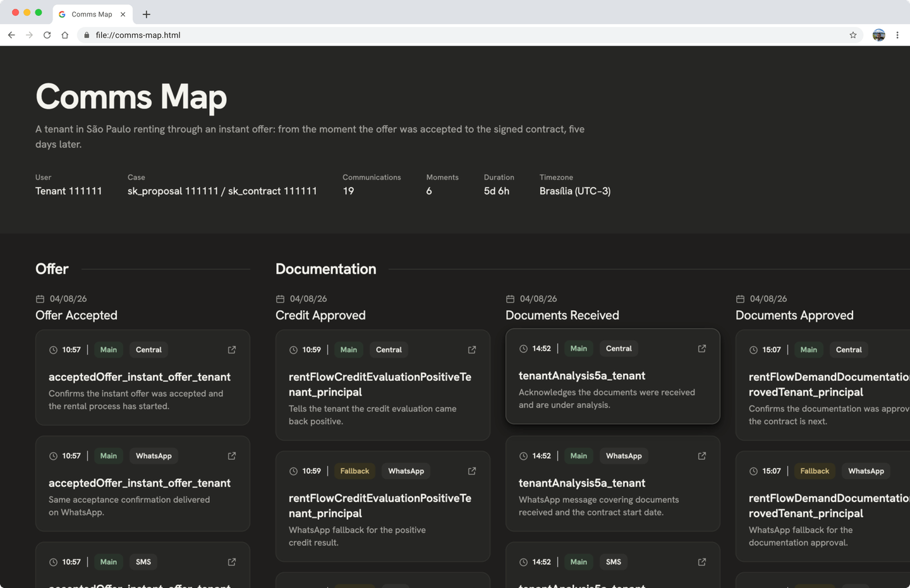Viewport: 910px width, 588px height.
Task: Open external link on Offer Accepted 10:57 Central card
Action: point(232,350)
